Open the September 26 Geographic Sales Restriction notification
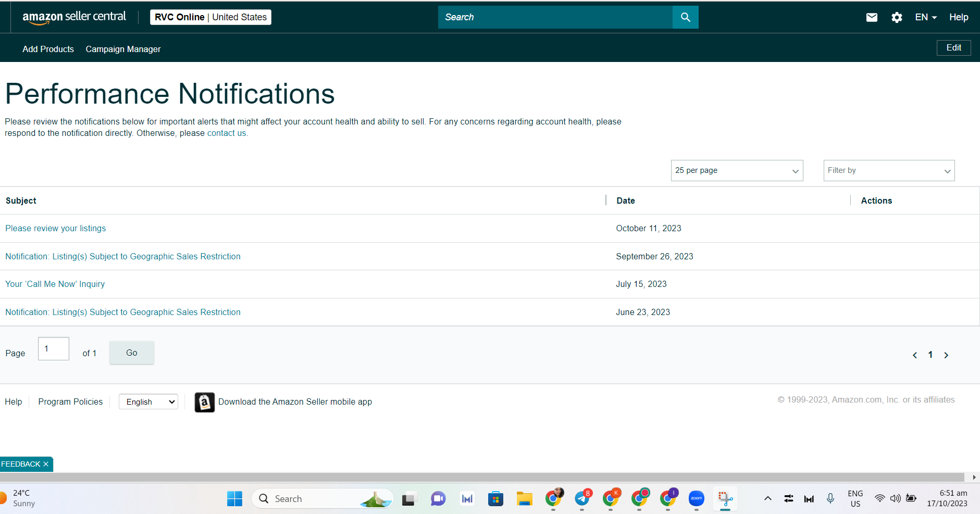The image size is (980, 514). pos(123,256)
